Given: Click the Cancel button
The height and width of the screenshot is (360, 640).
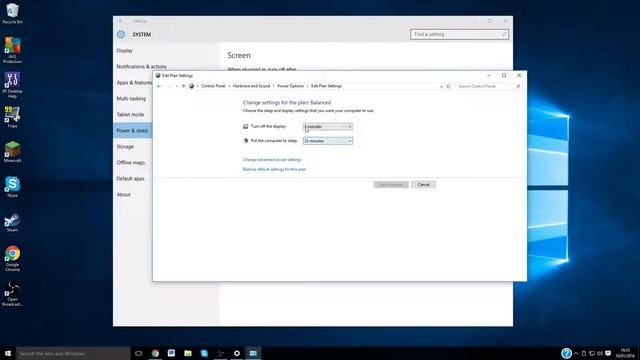Looking at the screenshot, I should [x=423, y=184].
